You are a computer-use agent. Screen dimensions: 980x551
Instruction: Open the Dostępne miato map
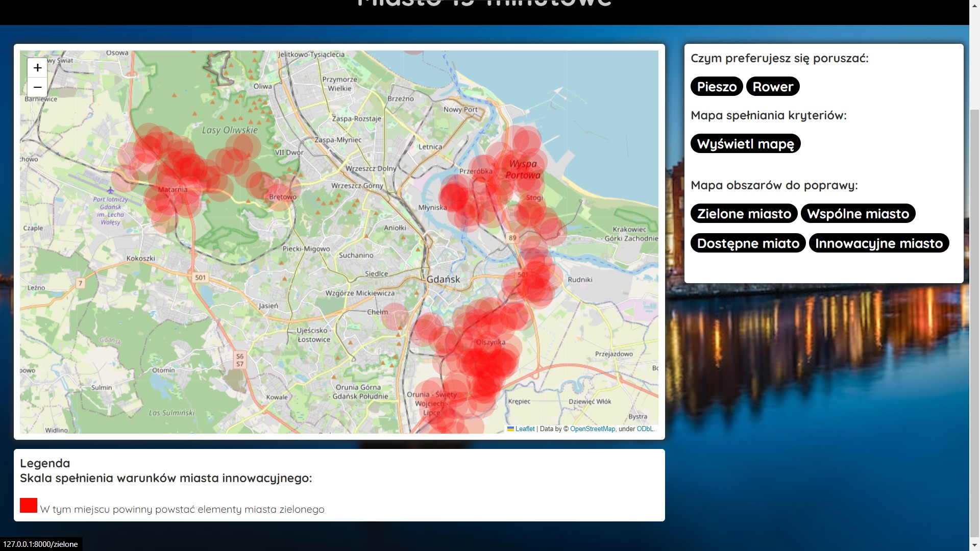pos(748,243)
